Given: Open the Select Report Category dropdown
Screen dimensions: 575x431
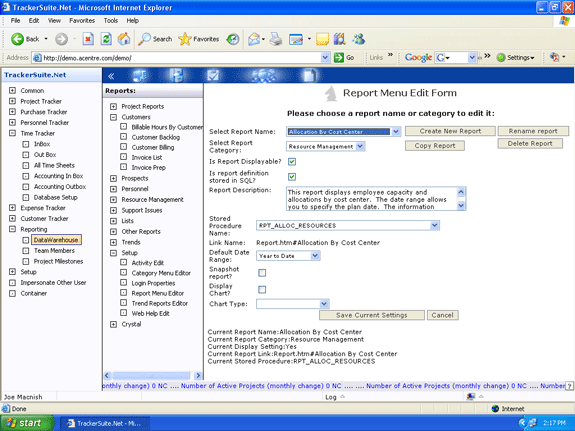Looking at the screenshot, I should 360,146.
